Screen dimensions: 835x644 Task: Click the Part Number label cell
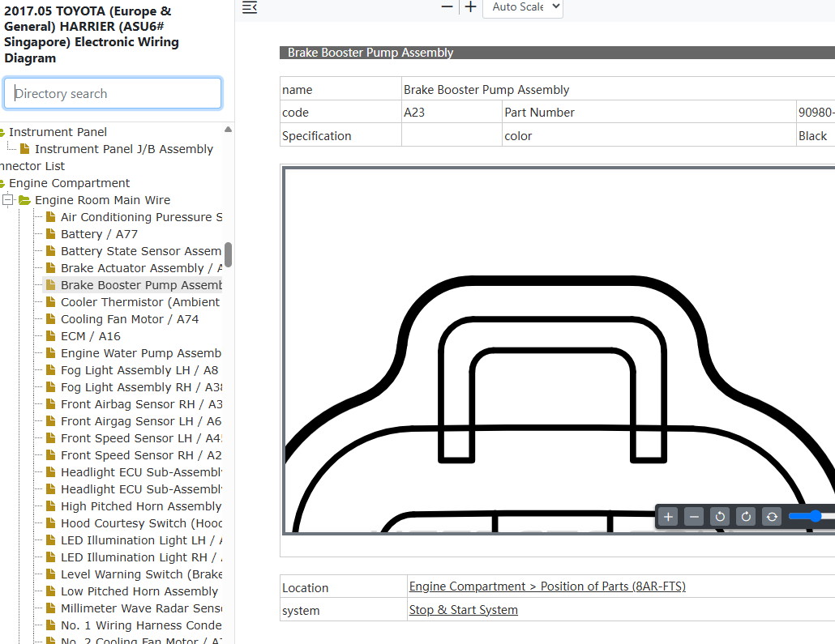[649, 113]
